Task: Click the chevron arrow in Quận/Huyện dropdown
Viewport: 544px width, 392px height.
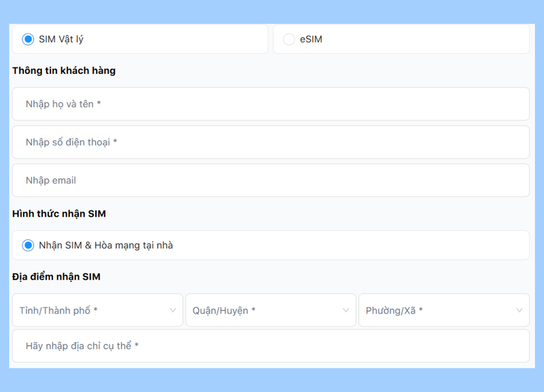Action: coord(346,310)
